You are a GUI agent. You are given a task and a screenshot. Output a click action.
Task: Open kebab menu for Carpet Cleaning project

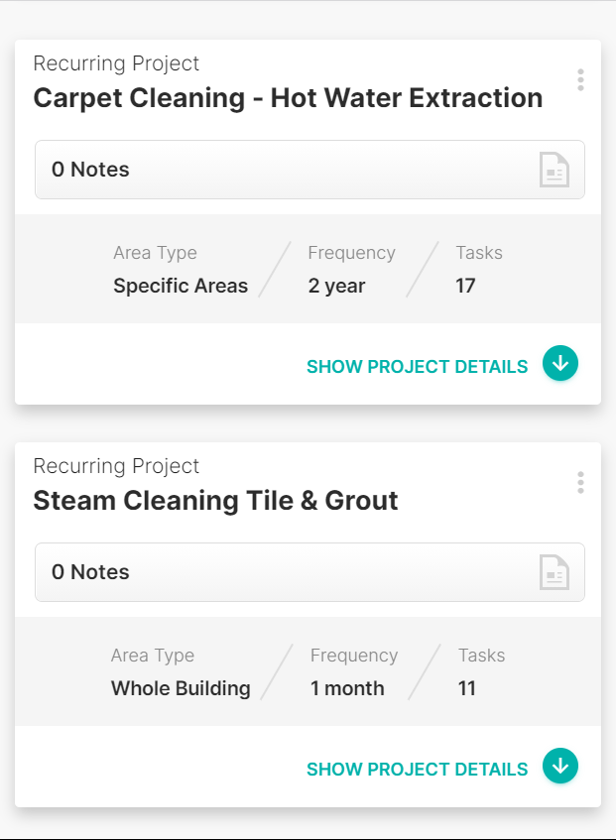click(x=580, y=80)
